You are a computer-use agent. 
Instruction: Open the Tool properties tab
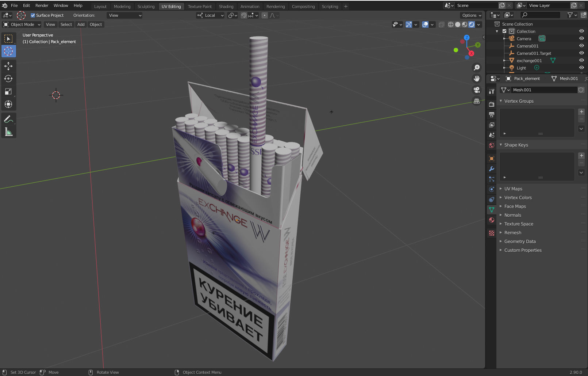coord(492,91)
